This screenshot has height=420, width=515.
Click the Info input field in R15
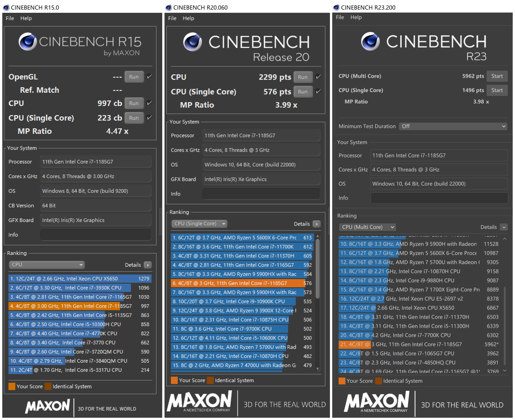[x=96, y=235]
